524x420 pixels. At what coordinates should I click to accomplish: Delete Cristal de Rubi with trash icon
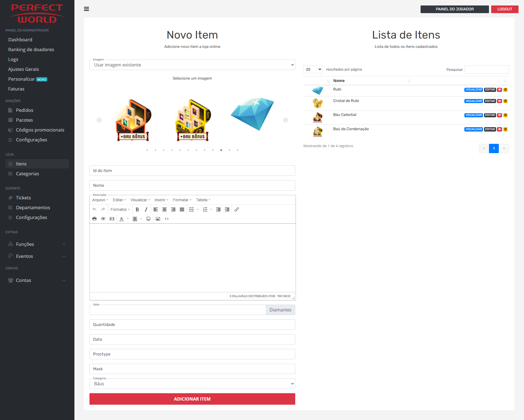pyautogui.click(x=505, y=101)
